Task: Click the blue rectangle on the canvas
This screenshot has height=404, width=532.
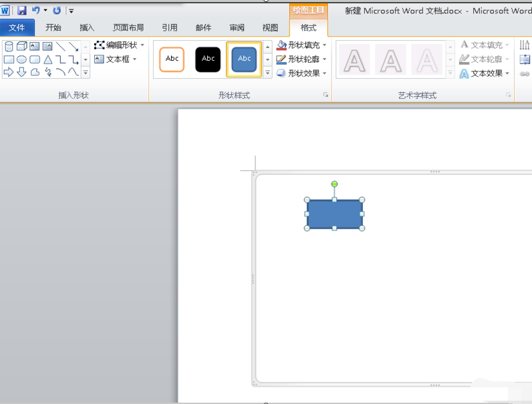Action: (334, 214)
